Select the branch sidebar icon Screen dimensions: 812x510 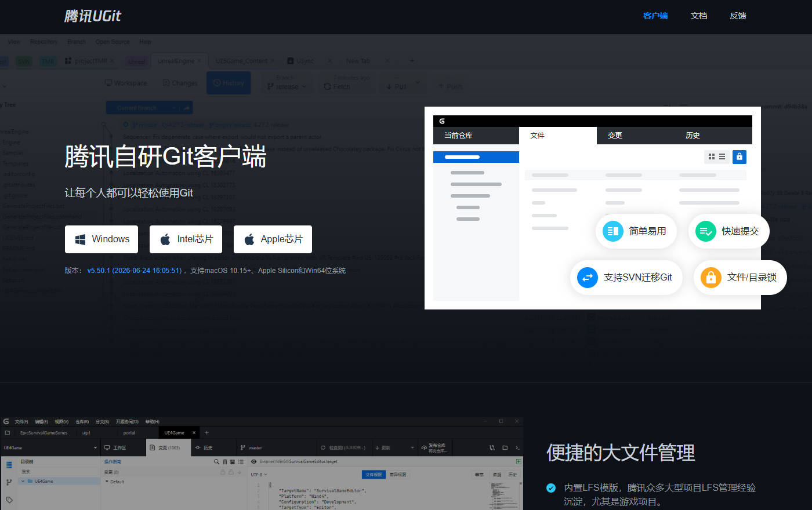click(x=9, y=482)
